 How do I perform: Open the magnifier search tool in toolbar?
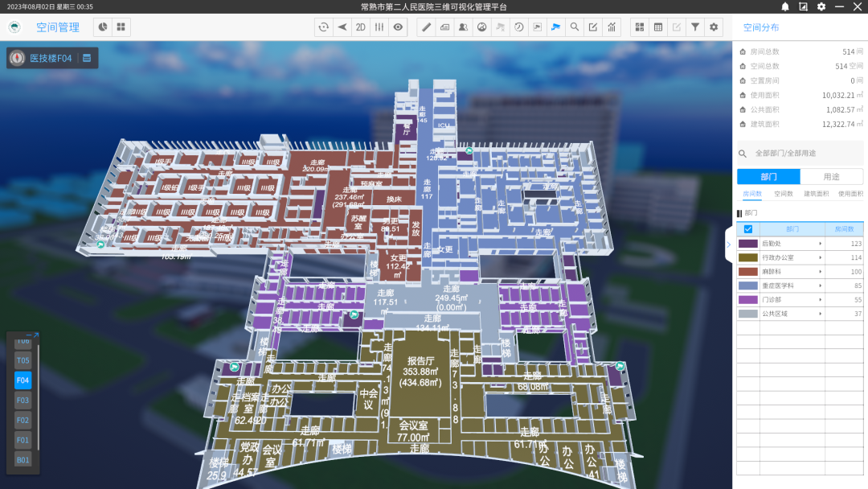(x=574, y=27)
